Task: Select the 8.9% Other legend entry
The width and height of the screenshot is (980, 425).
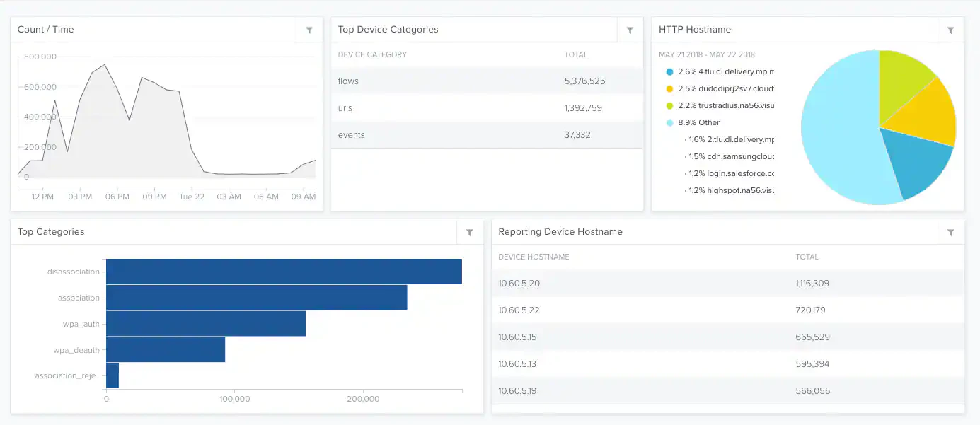Action: (x=693, y=122)
